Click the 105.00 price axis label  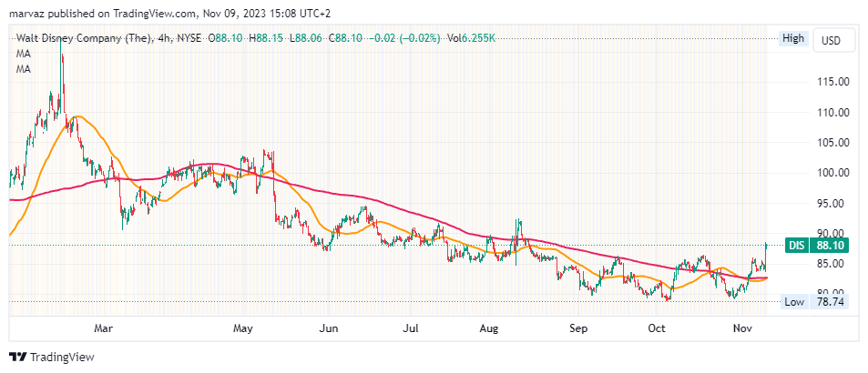(833, 143)
